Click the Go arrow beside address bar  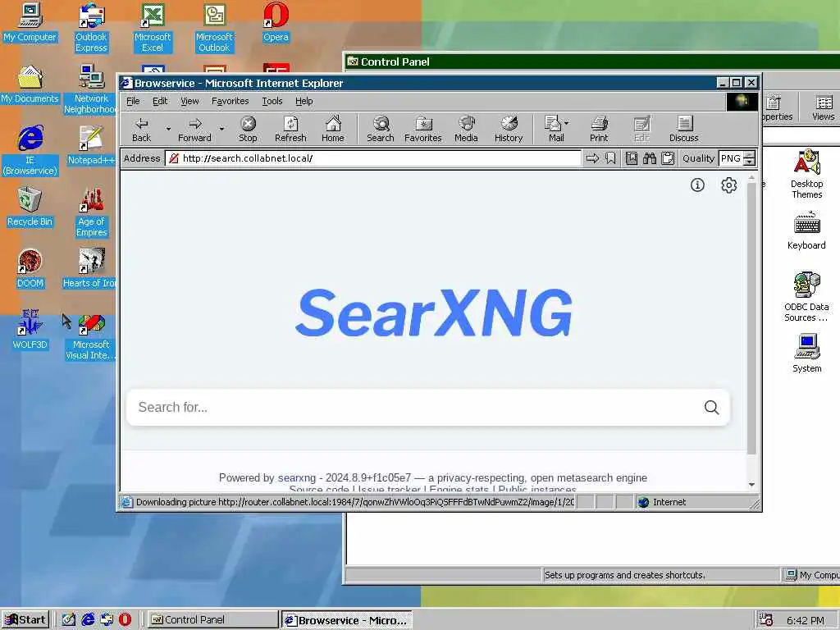point(592,158)
